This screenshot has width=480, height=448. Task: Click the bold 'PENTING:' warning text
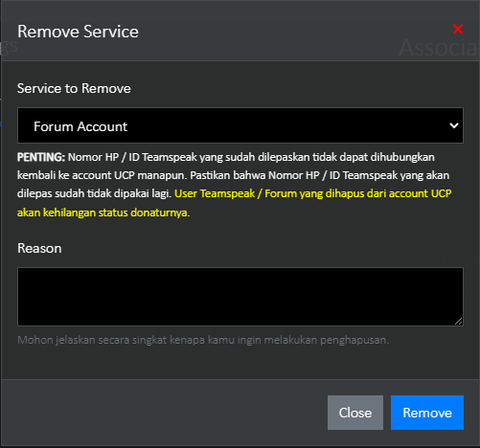[41, 157]
